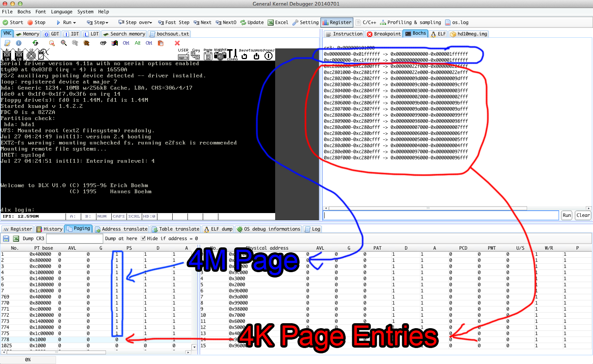593x364 pixels.
Task: Open the Bochs menu
Action: (24, 12)
